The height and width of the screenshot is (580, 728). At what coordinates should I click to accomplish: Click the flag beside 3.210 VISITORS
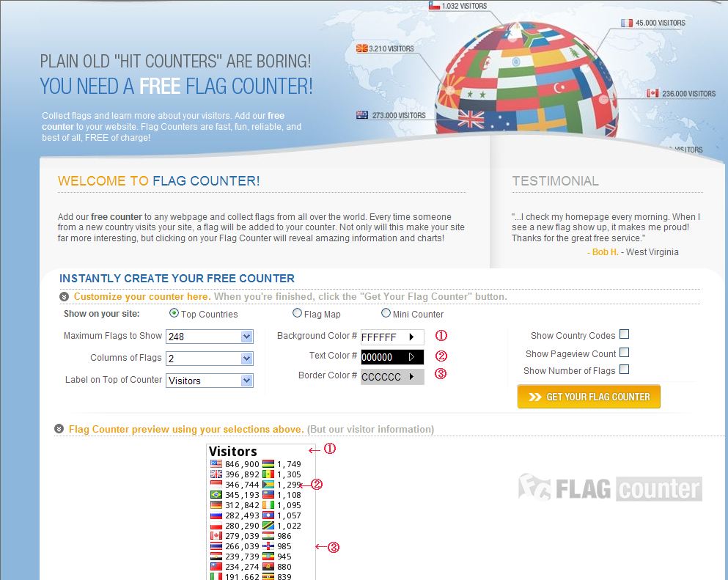(x=361, y=48)
